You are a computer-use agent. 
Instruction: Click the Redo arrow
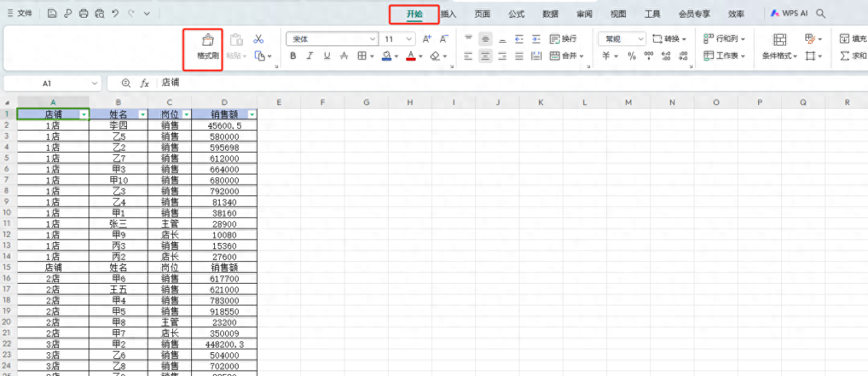coord(131,14)
